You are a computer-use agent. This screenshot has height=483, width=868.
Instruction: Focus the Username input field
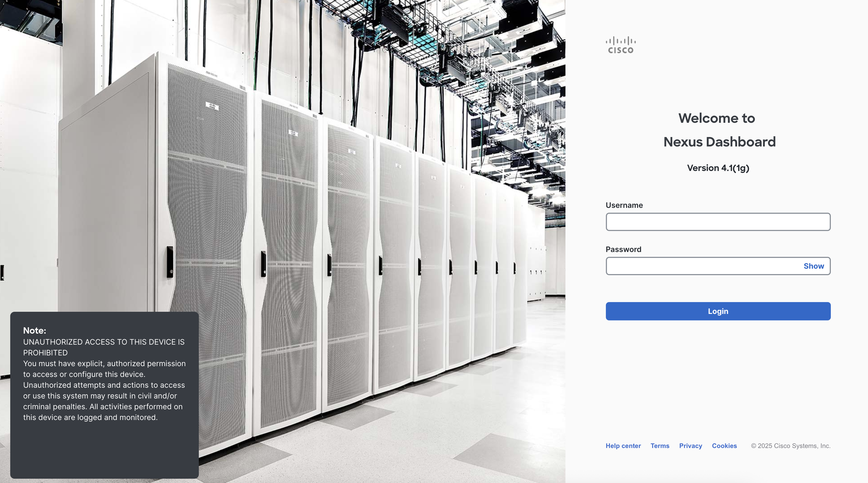(718, 222)
